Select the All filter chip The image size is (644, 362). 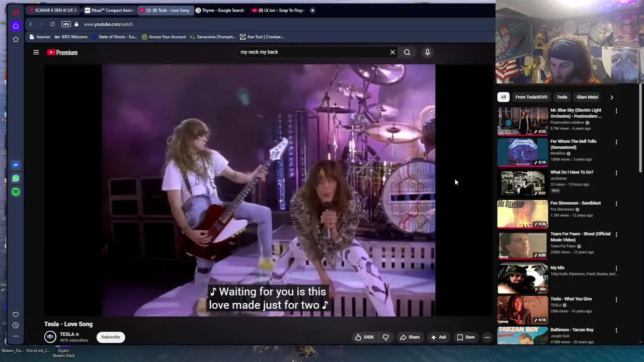point(503,97)
